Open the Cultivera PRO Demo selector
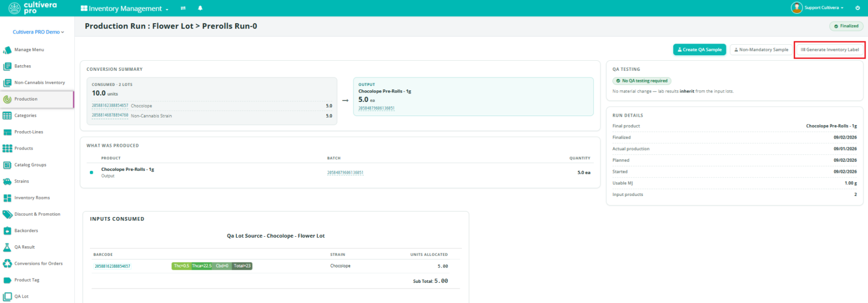The height and width of the screenshot is (303, 868). [38, 32]
